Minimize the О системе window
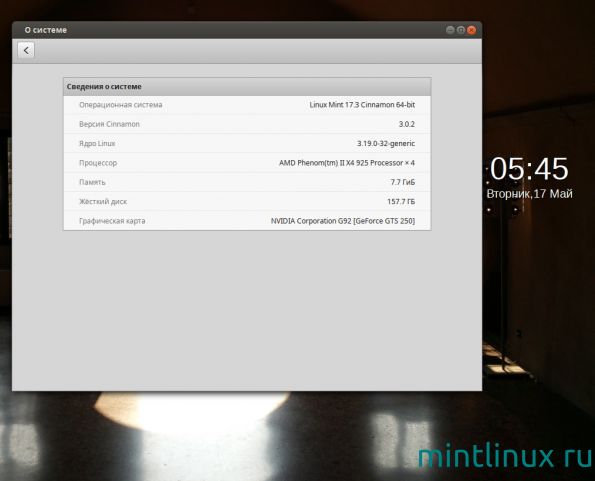The width and height of the screenshot is (595, 481). 450,30
